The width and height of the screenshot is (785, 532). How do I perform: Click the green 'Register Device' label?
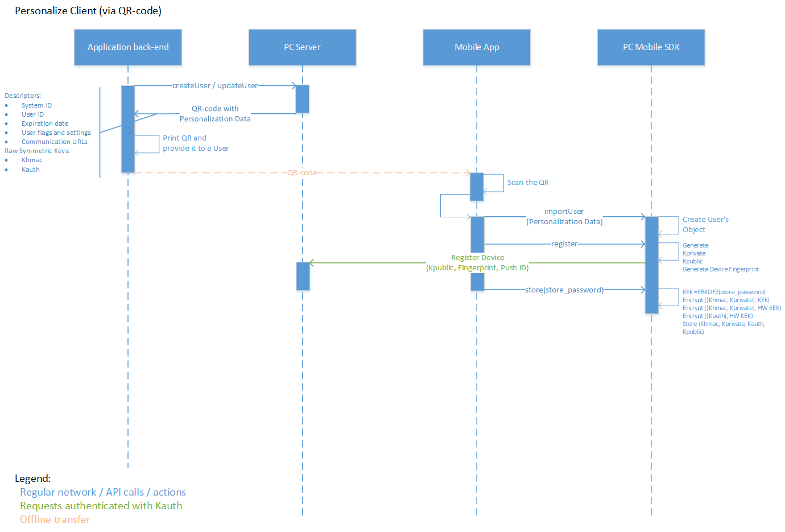(x=478, y=258)
